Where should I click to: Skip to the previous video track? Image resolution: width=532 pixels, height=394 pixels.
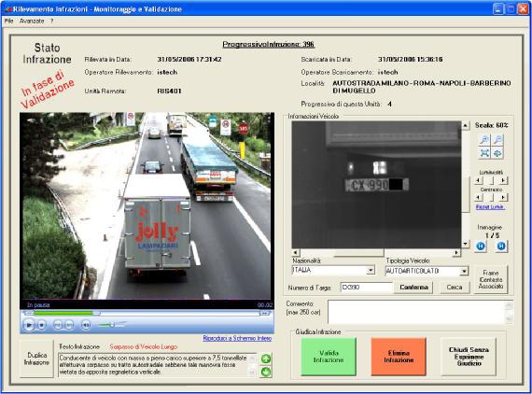point(58,325)
